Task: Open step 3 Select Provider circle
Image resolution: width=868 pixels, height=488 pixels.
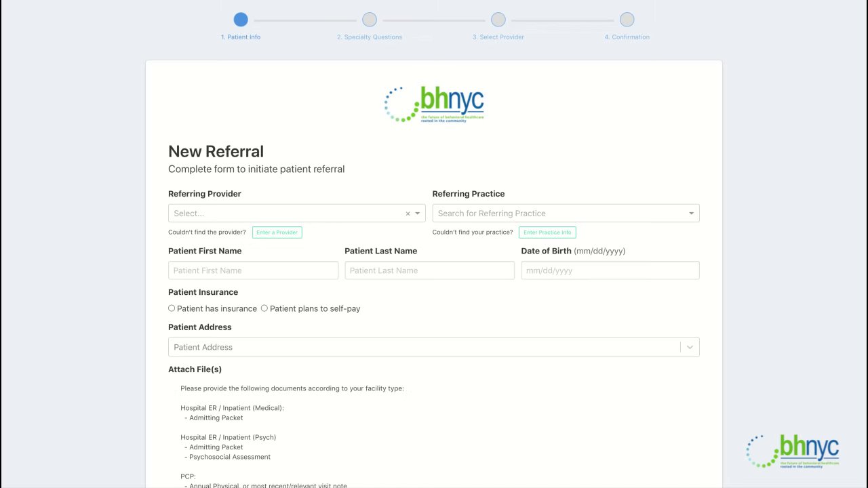Action: pos(498,20)
